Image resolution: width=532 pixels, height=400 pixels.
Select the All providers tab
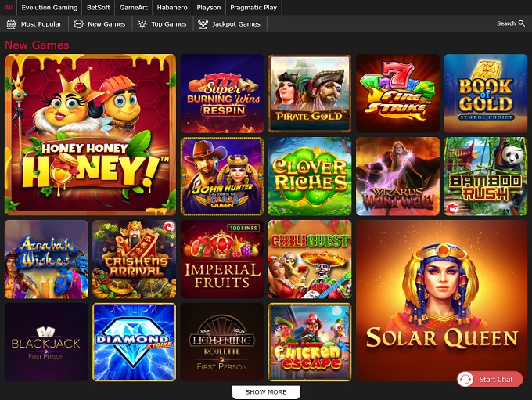pyautogui.click(x=9, y=7)
